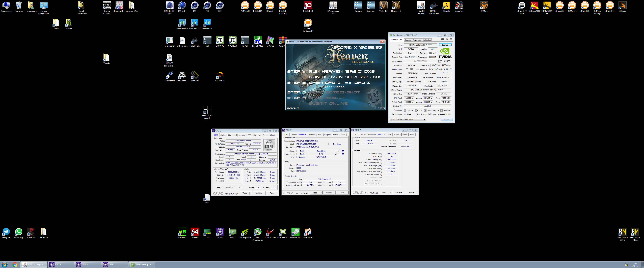This screenshot has height=268, width=644.
Task: Click the GPU name field in GPU-Z
Action: (420, 45)
